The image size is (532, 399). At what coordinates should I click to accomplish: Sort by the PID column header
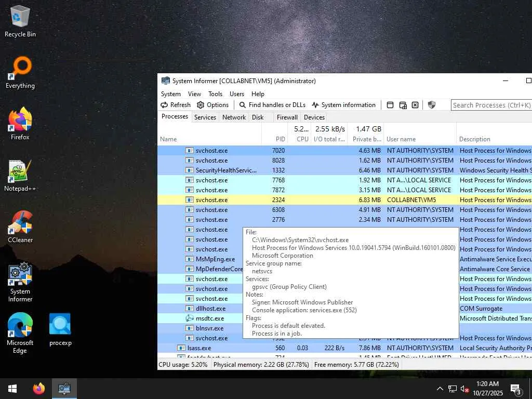point(274,134)
